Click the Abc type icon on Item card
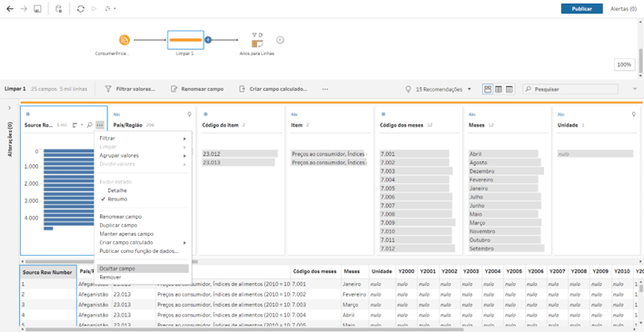This screenshot has width=644, height=332. pos(294,114)
